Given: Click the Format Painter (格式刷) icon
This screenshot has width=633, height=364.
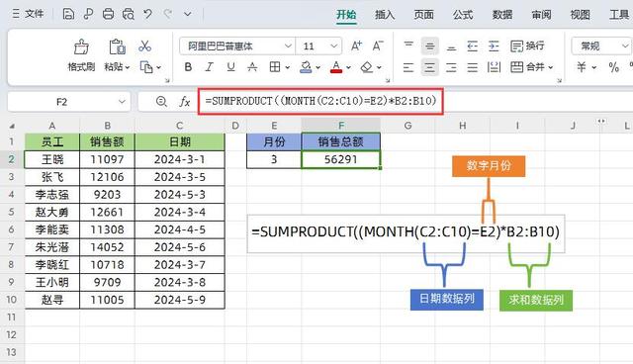Looking at the screenshot, I should click(x=81, y=47).
